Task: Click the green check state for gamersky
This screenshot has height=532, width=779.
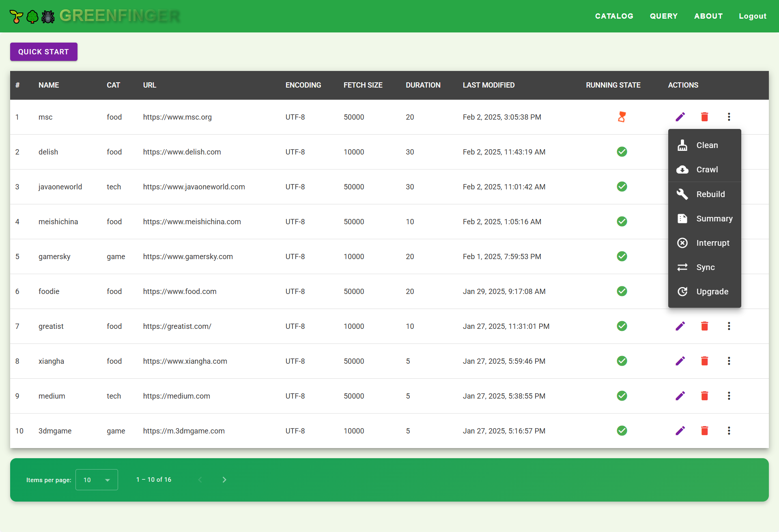Action: click(622, 256)
